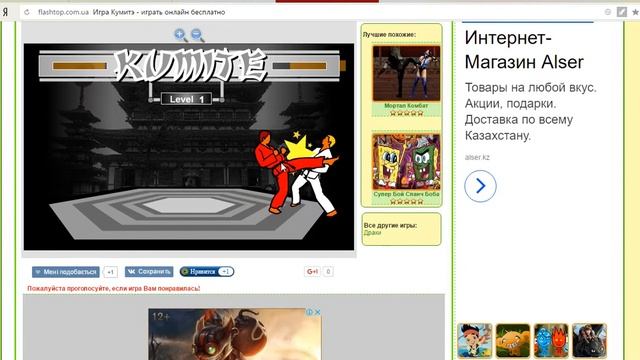Click the Level 1 label in game
Screen dimensions: 640x360
tap(187, 99)
